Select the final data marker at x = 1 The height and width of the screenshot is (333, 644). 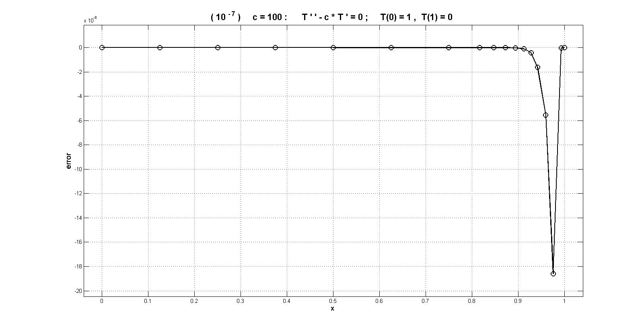point(564,47)
